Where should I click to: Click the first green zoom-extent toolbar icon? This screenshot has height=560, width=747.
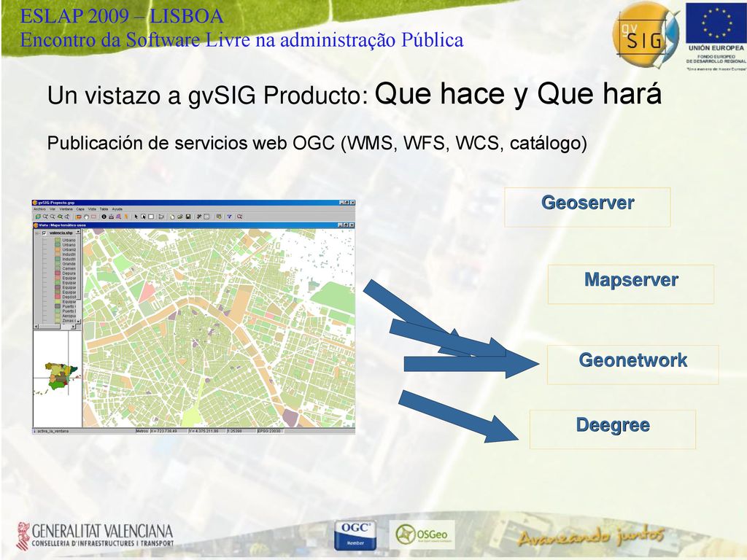38,217
